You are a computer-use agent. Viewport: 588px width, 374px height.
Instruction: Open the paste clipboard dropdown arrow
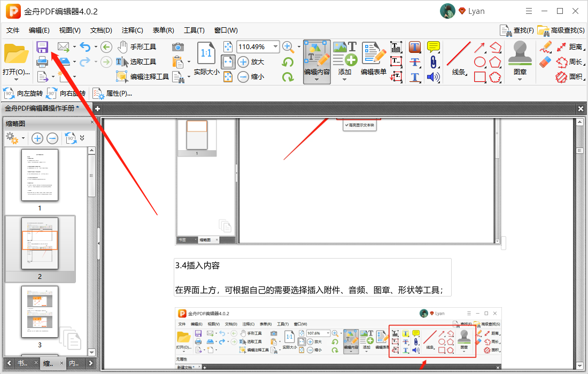[x=189, y=62]
